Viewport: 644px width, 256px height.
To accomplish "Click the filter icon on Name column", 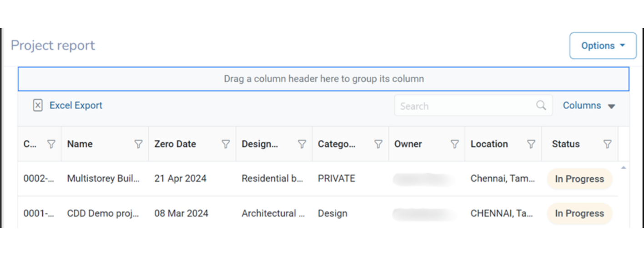I will tap(138, 144).
